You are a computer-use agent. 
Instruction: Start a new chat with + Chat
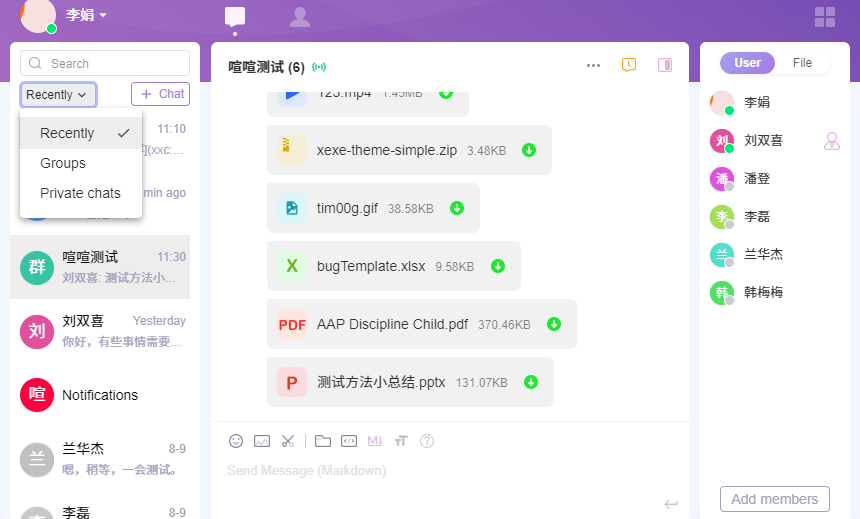tap(160, 94)
